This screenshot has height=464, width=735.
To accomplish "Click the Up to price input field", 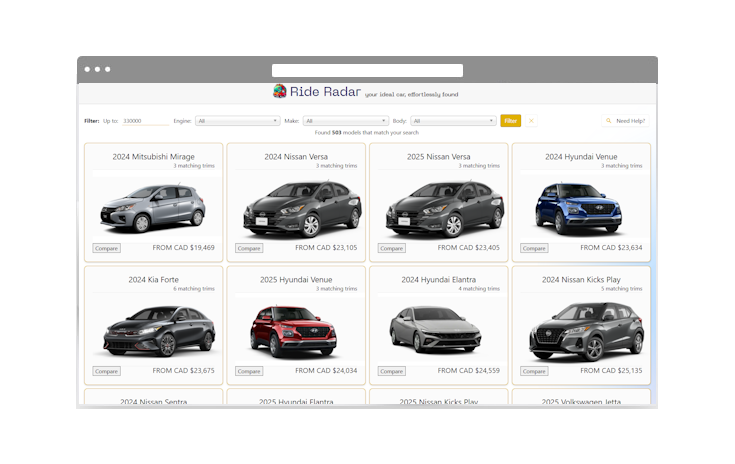I will [x=145, y=121].
